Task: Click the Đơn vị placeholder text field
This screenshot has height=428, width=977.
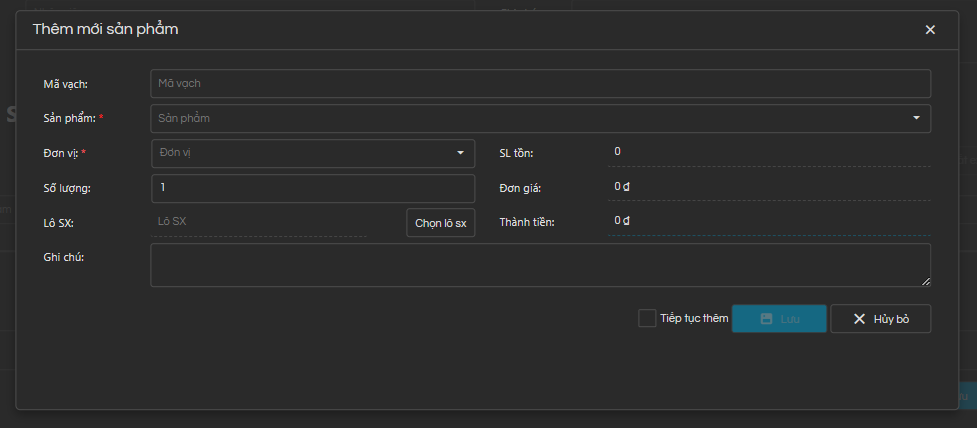Action: click(300, 153)
